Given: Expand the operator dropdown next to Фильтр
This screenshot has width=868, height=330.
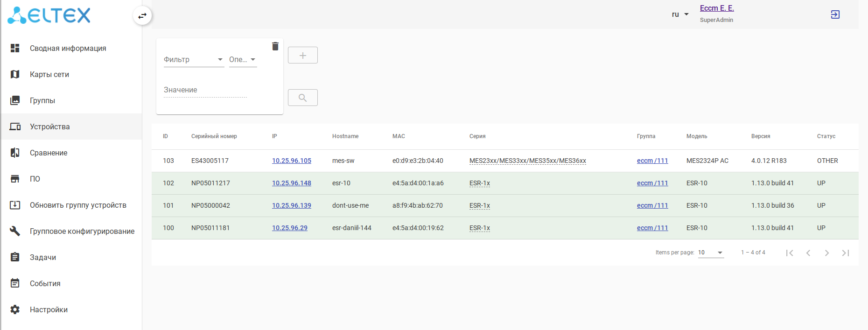Looking at the screenshot, I should [242, 60].
